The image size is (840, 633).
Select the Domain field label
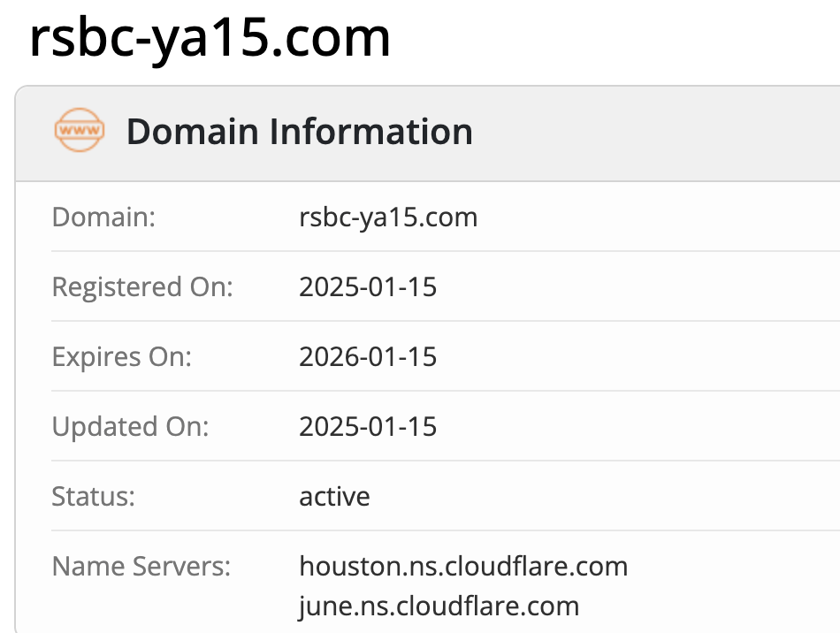click(x=103, y=217)
